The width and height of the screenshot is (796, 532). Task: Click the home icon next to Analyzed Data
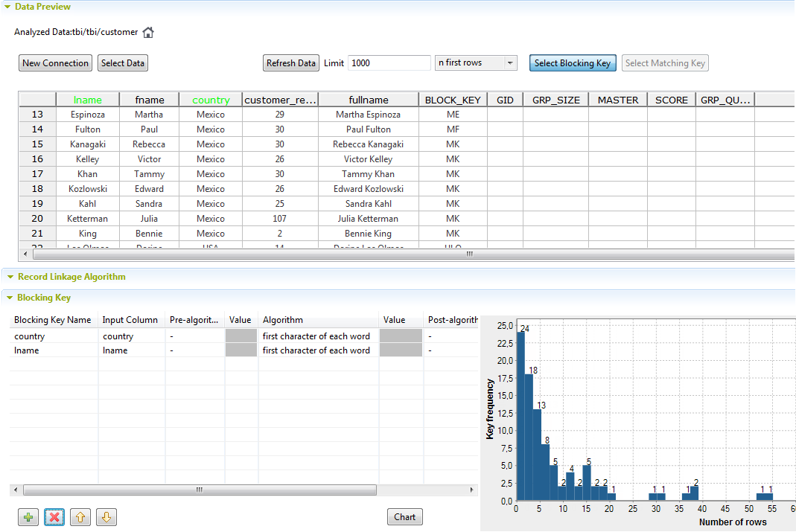[148, 33]
